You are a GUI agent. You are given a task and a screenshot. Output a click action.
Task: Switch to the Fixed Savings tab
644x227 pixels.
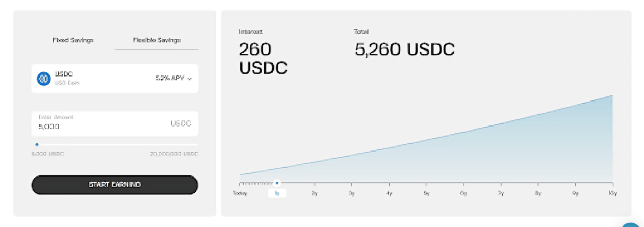[73, 40]
